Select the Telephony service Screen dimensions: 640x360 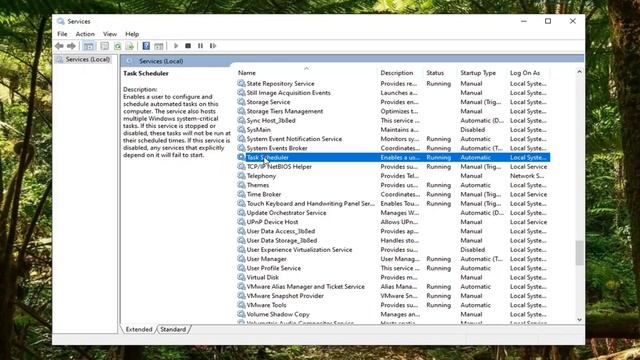pyautogui.click(x=393, y=176)
